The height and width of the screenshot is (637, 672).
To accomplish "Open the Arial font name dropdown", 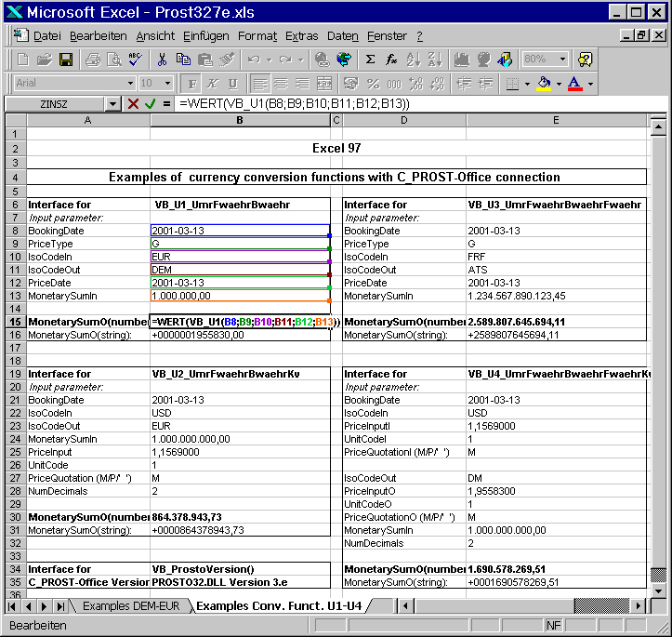I will point(130,84).
